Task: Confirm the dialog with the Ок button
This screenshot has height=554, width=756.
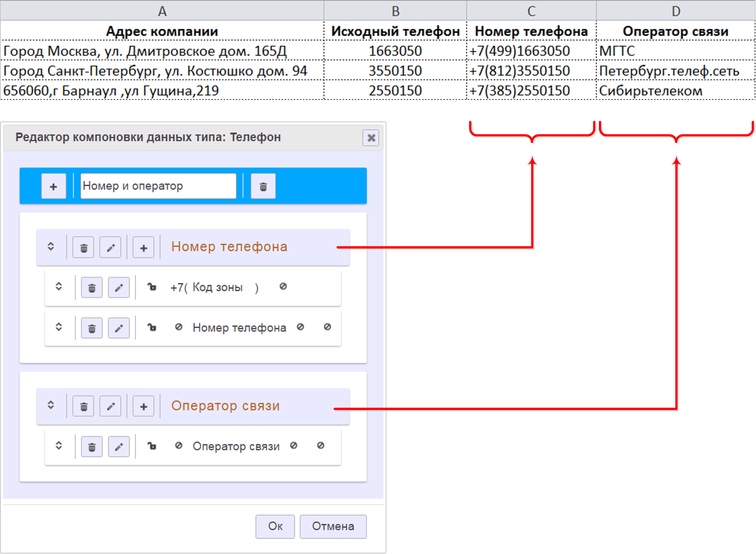Action: point(275,526)
